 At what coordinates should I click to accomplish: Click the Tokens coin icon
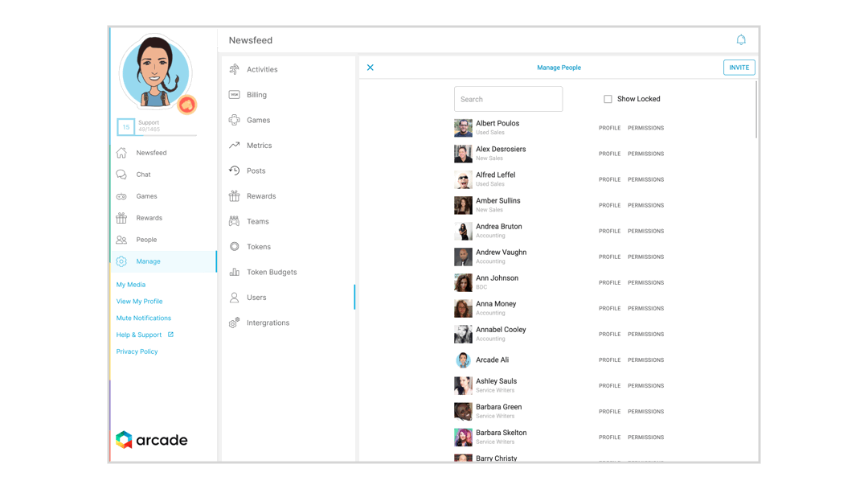coord(234,246)
